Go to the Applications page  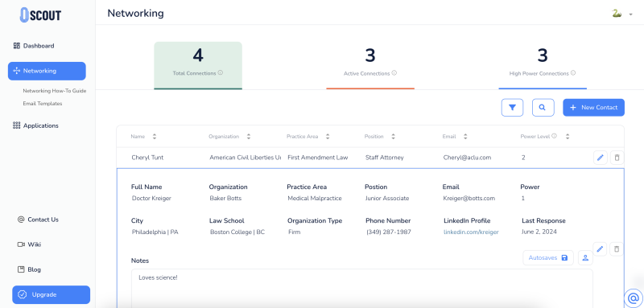[x=35, y=125]
